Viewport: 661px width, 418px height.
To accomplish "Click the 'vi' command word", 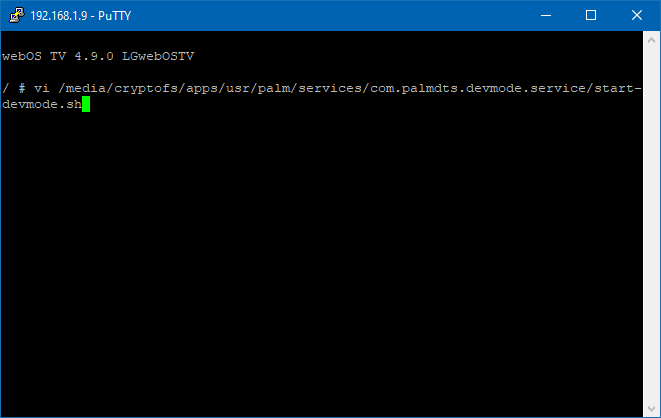I will [x=42, y=88].
